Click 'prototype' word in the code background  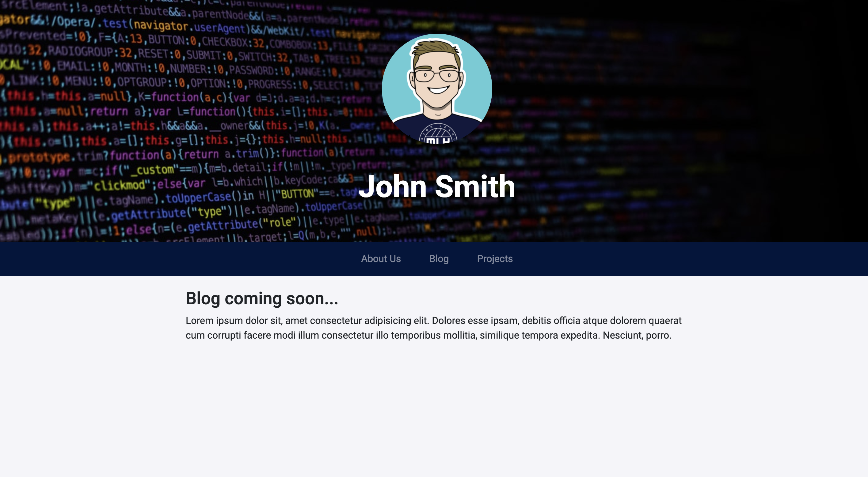(x=40, y=157)
